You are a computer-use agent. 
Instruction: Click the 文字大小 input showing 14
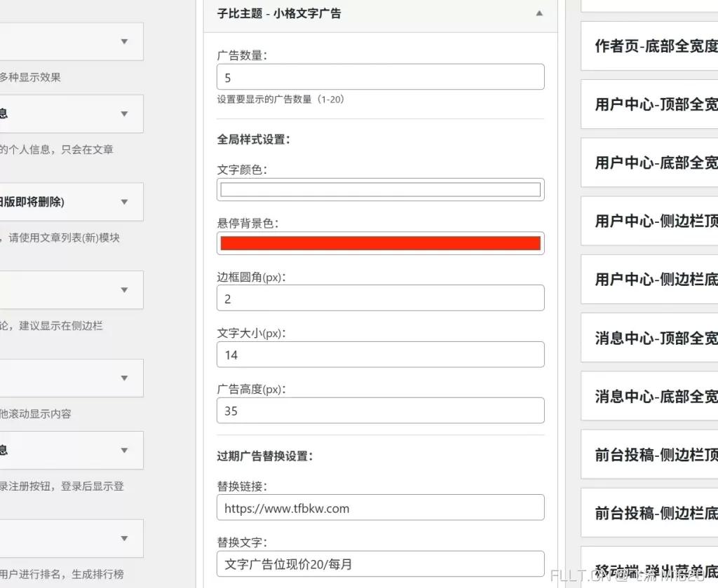[381, 355]
